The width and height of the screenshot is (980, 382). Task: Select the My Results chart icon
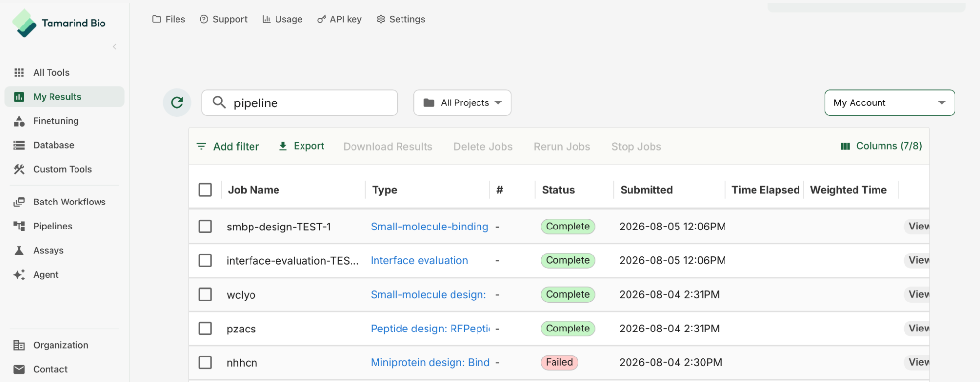[19, 97]
